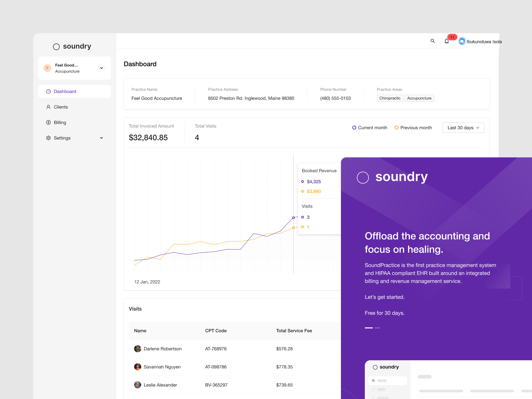Expand the Feel Good practice switcher chevron
This screenshot has width=532, height=399.
[102, 68]
